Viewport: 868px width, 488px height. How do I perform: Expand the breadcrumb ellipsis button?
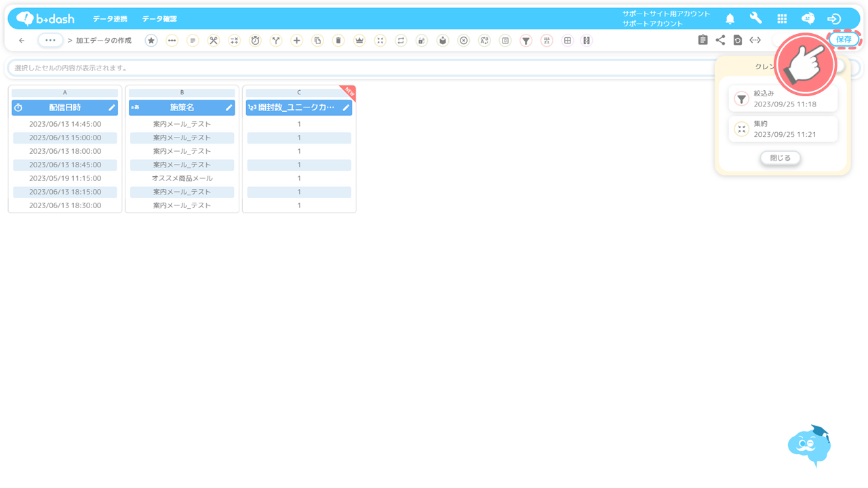pyautogui.click(x=50, y=41)
